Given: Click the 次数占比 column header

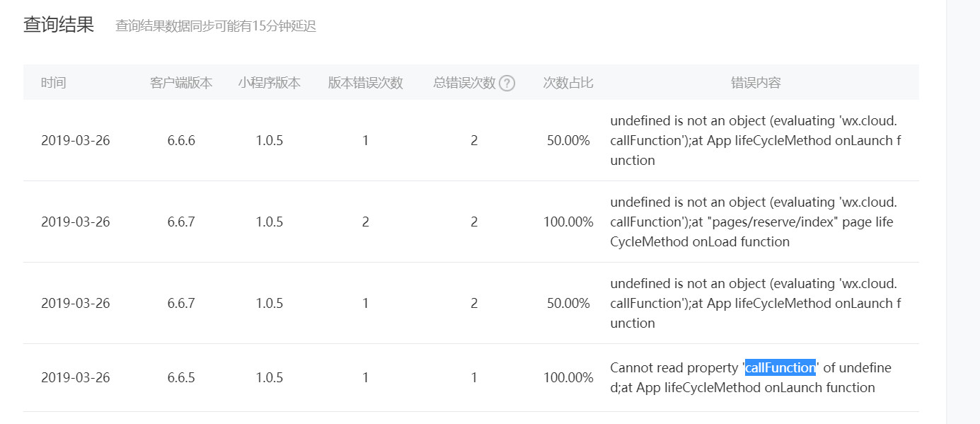Looking at the screenshot, I should tap(568, 83).
